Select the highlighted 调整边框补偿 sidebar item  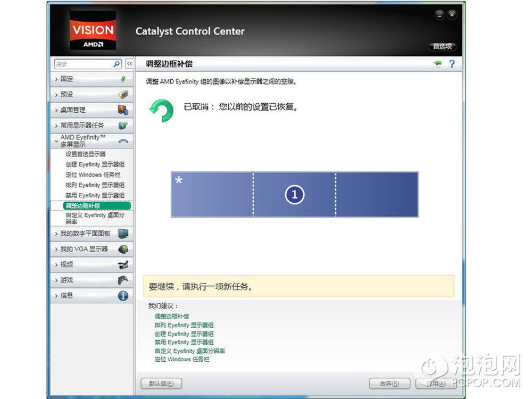pyautogui.click(x=97, y=205)
